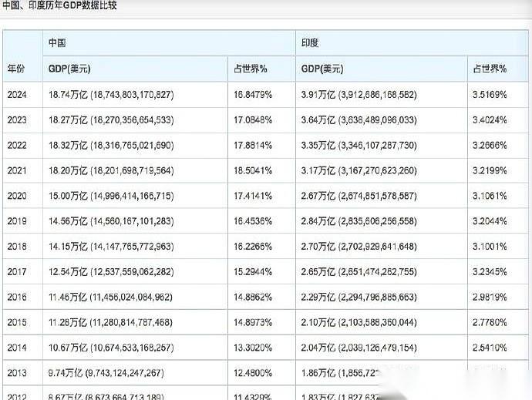Click India world share 3.2345%
Image resolution: width=532 pixels, height=400 pixels.
pos(490,272)
